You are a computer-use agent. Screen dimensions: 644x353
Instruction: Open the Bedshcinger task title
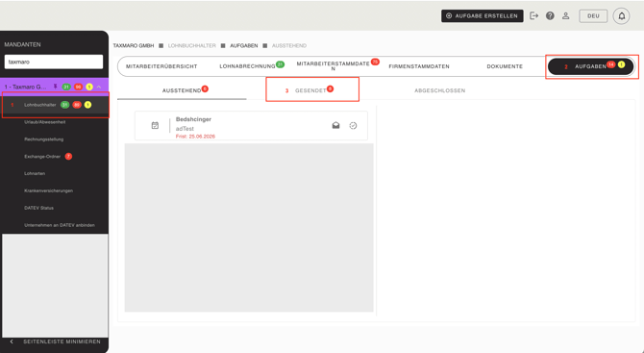[x=193, y=119]
